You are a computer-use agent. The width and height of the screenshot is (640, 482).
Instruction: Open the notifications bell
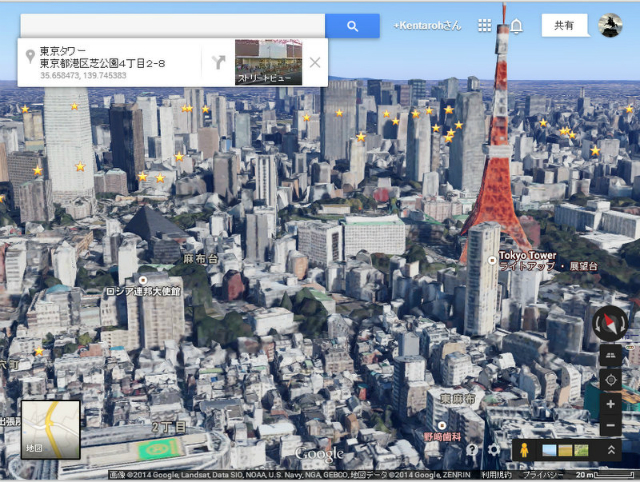coord(516,26)
